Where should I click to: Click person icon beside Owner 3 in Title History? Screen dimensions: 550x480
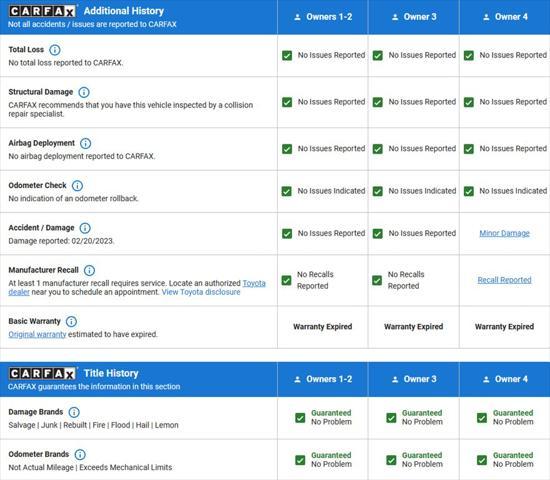click(395, 379)
